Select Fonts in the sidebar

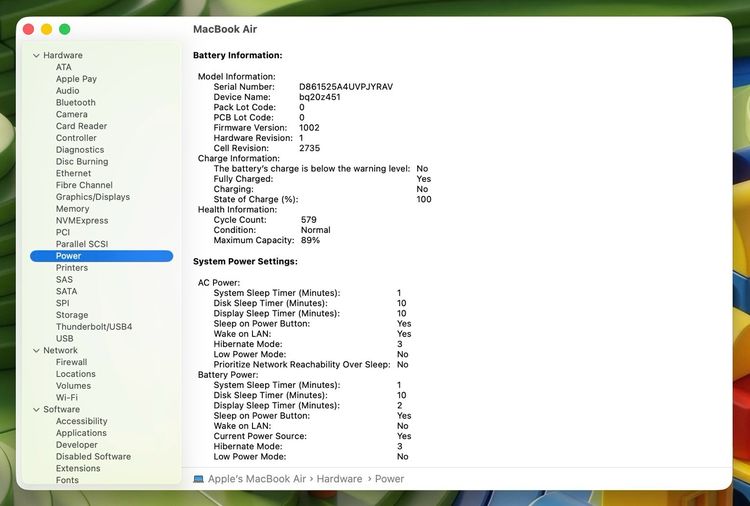[67, 480]
